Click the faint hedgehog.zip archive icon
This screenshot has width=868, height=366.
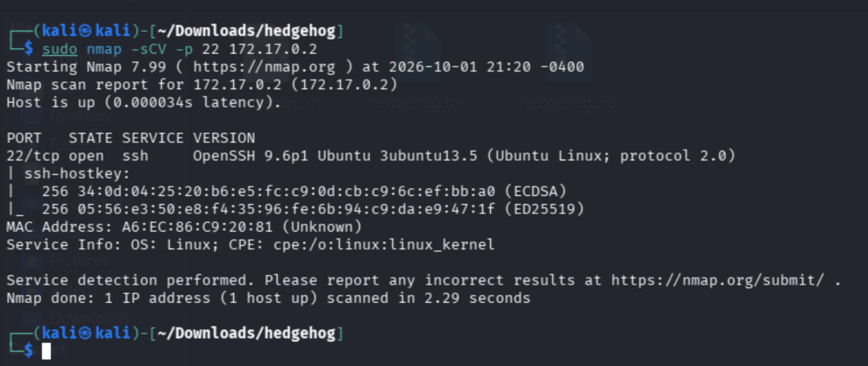(x=568, y=55)
